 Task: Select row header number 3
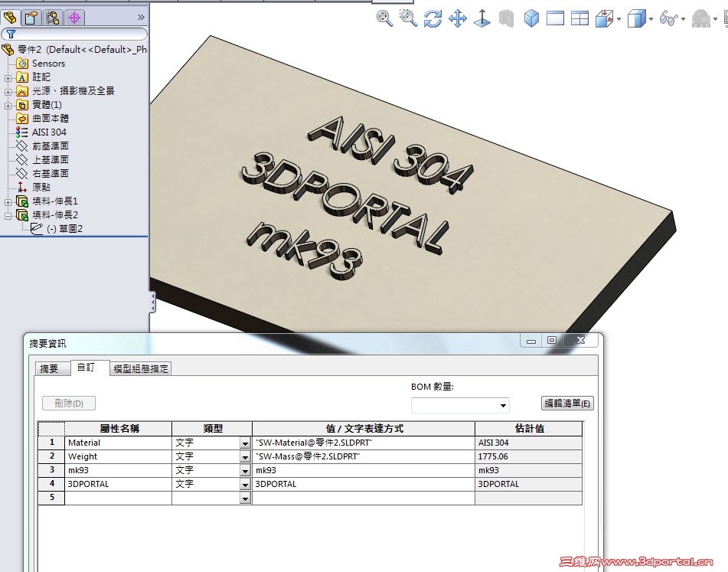[x=51, y=470]
